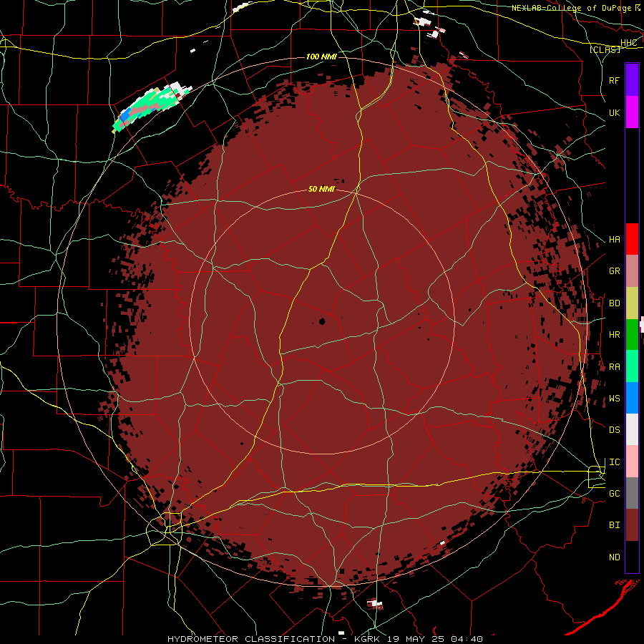
Task: Click the 04:40 timestamp
Action: (467, 639)
